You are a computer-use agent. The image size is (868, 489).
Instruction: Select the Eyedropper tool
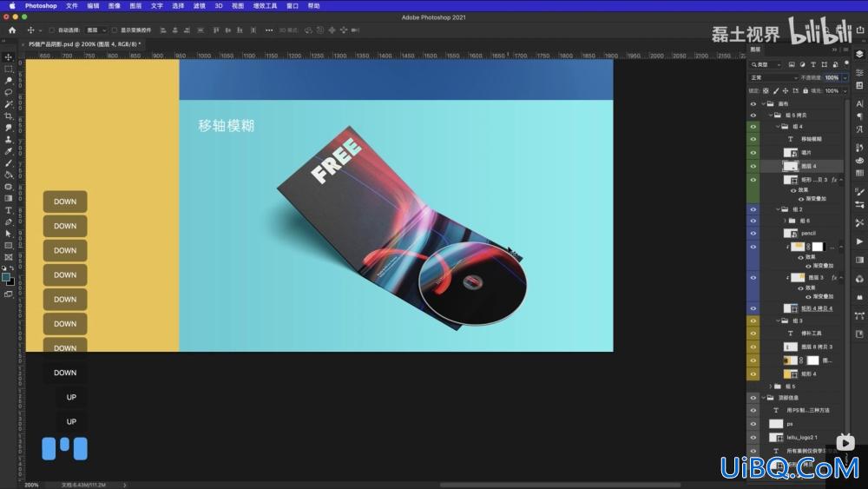click(9, 151)
